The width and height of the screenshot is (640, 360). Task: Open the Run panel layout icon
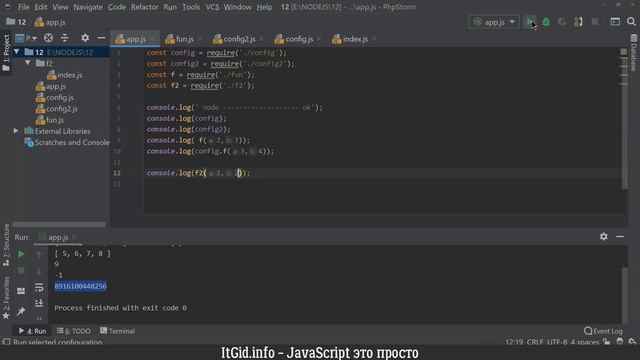21,291
